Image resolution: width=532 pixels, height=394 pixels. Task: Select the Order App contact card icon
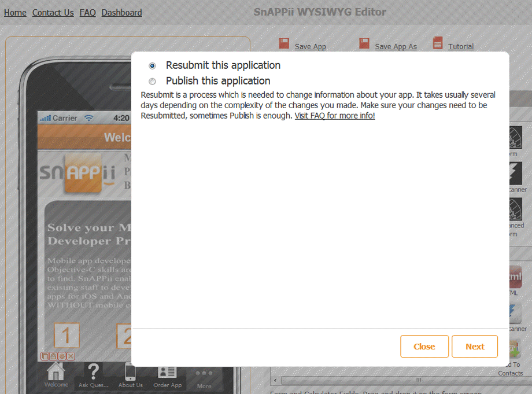(167, 372)
